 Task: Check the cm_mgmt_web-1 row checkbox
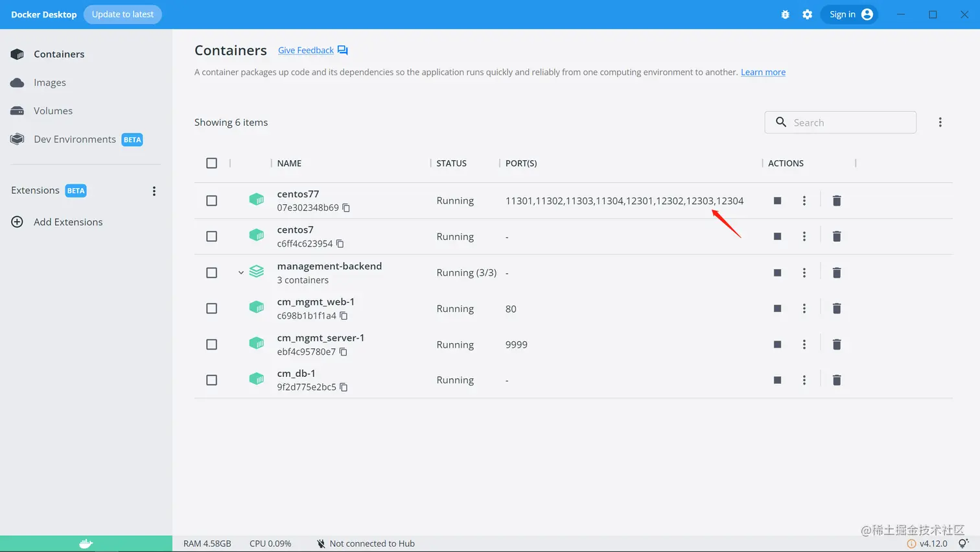click(211, 308)
